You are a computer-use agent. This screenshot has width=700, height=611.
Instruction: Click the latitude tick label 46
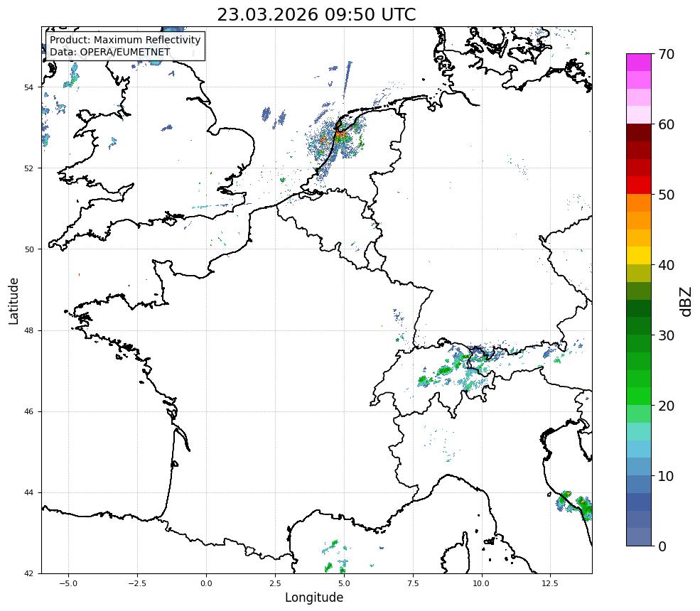(28, 411)
